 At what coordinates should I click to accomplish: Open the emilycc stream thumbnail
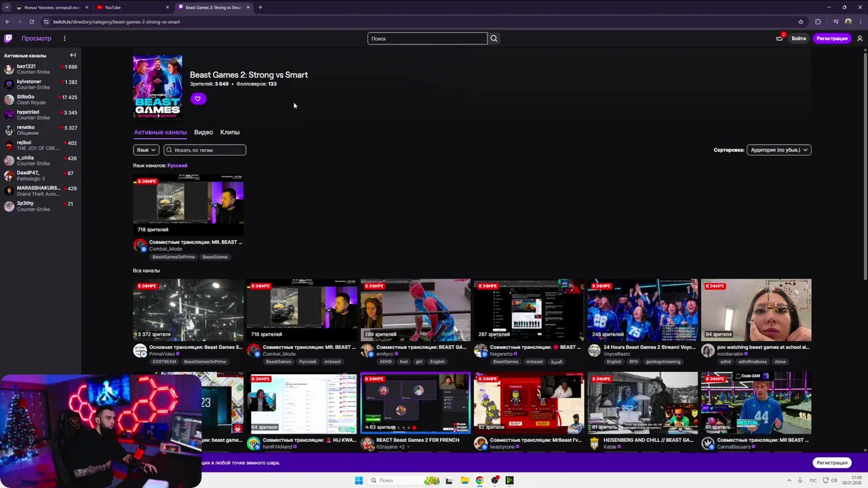tap(415, 310)
